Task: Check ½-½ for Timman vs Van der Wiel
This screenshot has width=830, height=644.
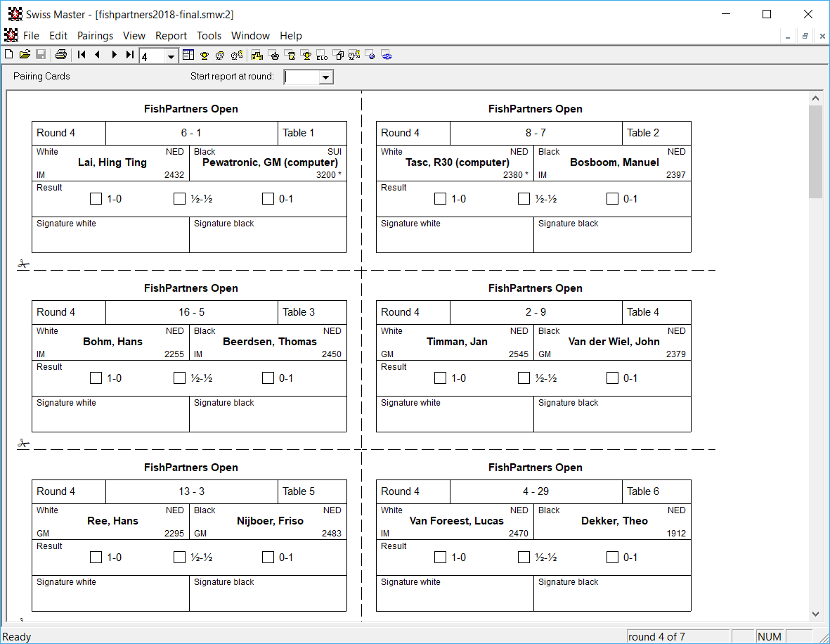Action: [x=524, y=378]
